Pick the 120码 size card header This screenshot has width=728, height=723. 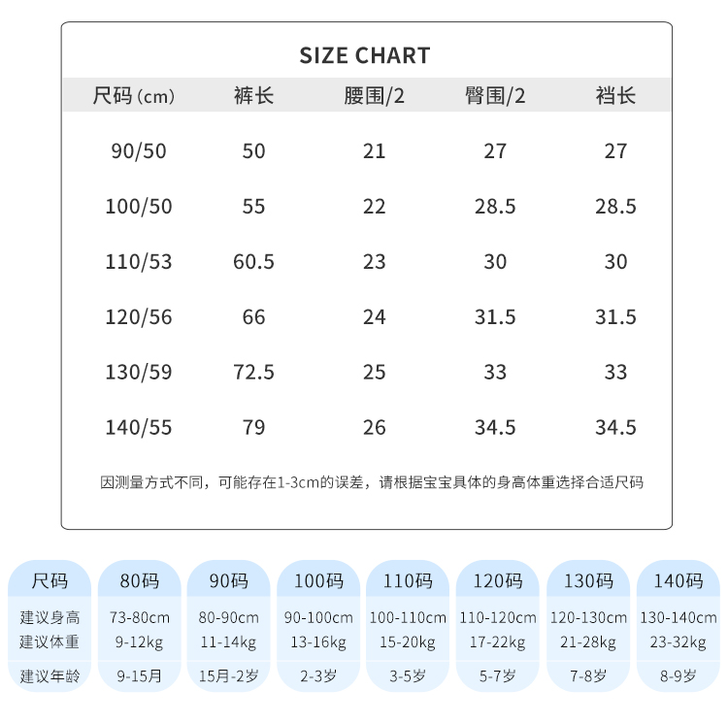[498, 581]
